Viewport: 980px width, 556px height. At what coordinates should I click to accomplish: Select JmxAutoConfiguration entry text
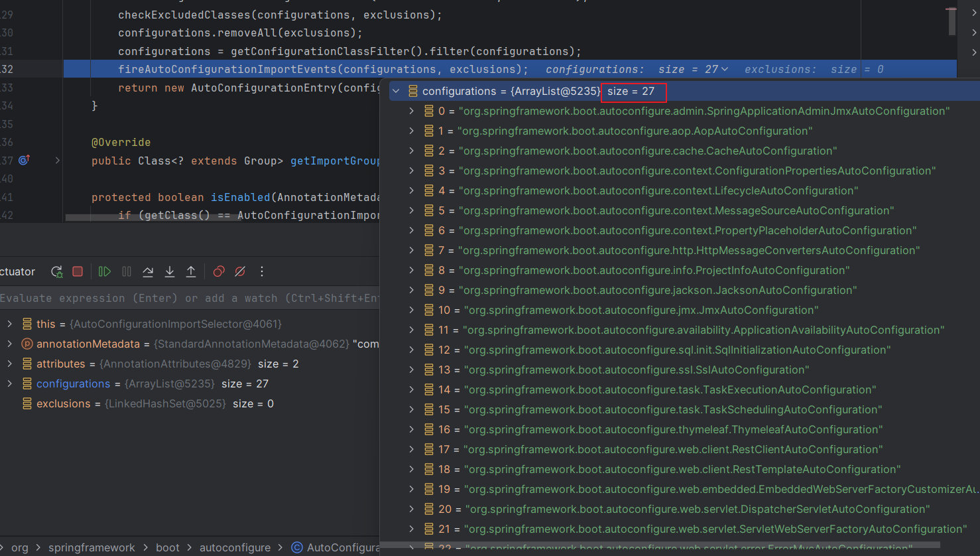click(x=641, y=310)
